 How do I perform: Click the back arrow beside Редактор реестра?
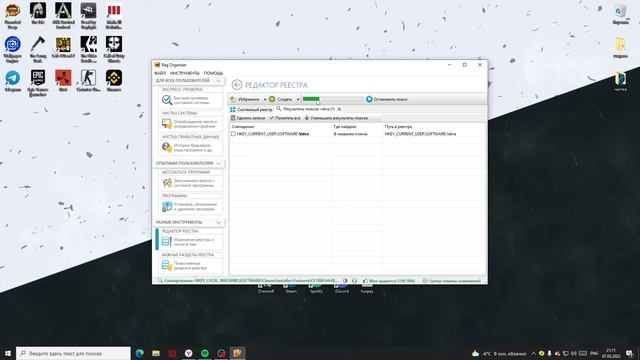(237, 85)
